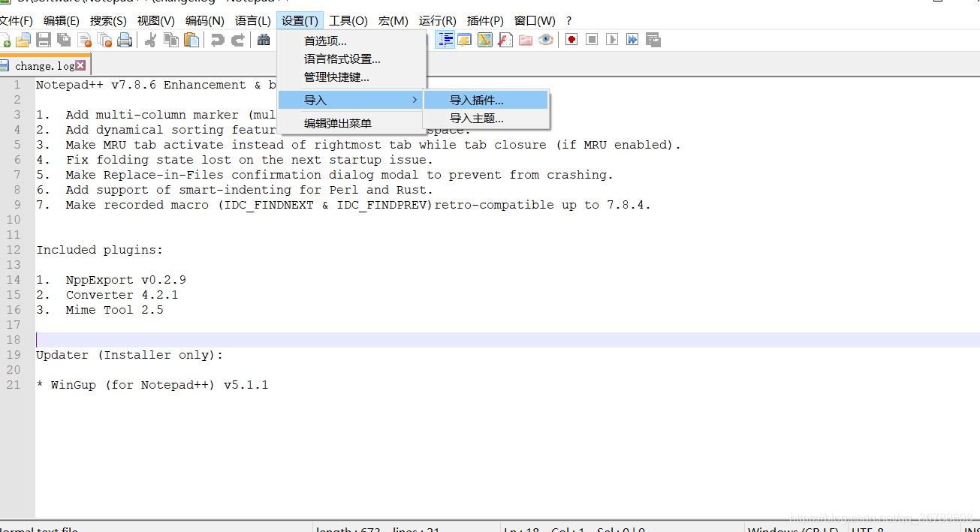Choose 编辑弹出菜单 menu entry
The image size is (980, 532).
click(351, 123)
